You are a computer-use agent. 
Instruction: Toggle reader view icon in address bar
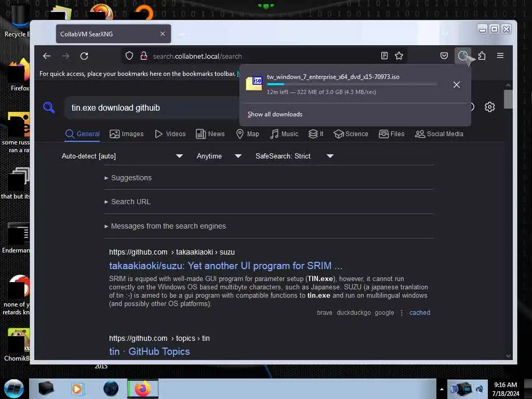[384, 56]
